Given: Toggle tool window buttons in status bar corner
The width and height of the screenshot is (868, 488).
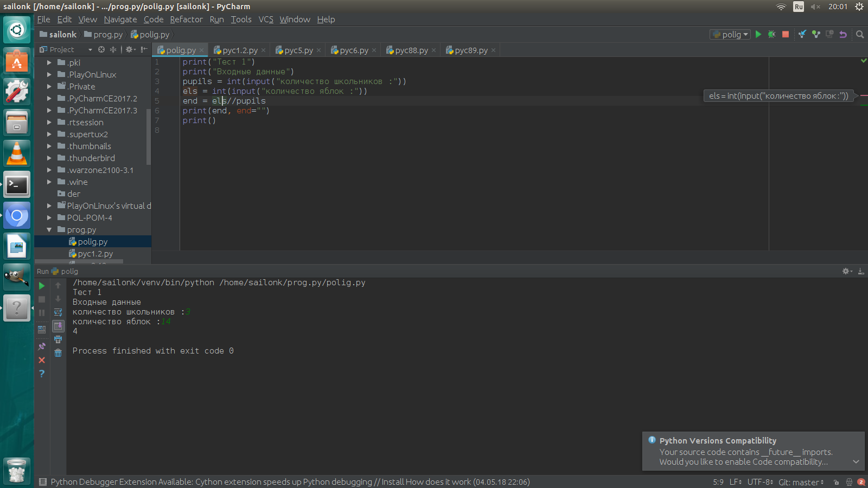Looking at the screenshot, I should pos(43,482).
